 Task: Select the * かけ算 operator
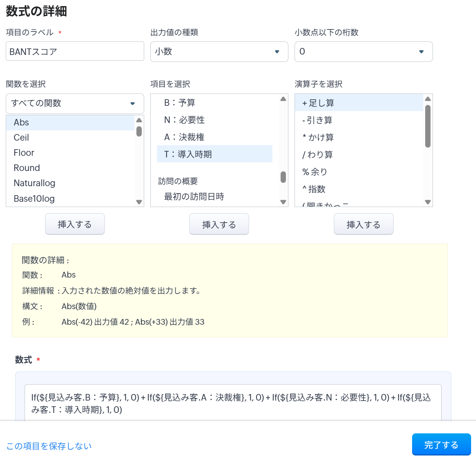click(x=318, y=137)
